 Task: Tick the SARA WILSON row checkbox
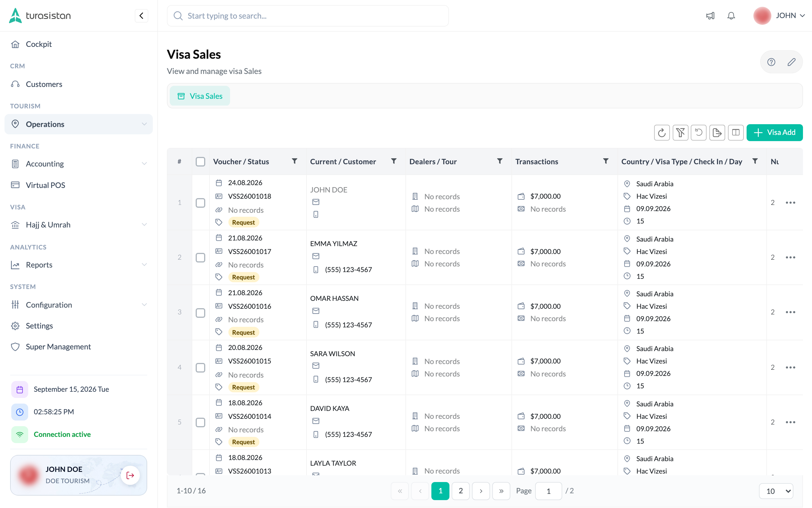200,367
